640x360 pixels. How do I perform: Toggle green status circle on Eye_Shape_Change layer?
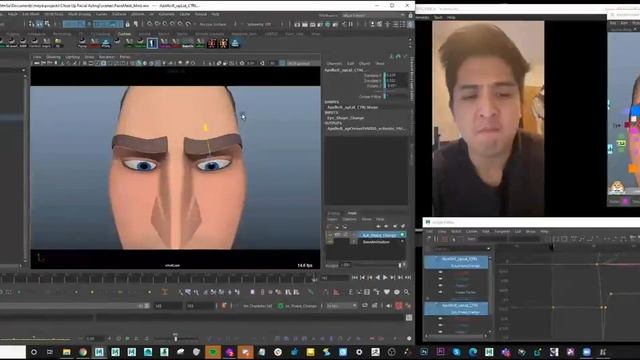coord(402,235)
